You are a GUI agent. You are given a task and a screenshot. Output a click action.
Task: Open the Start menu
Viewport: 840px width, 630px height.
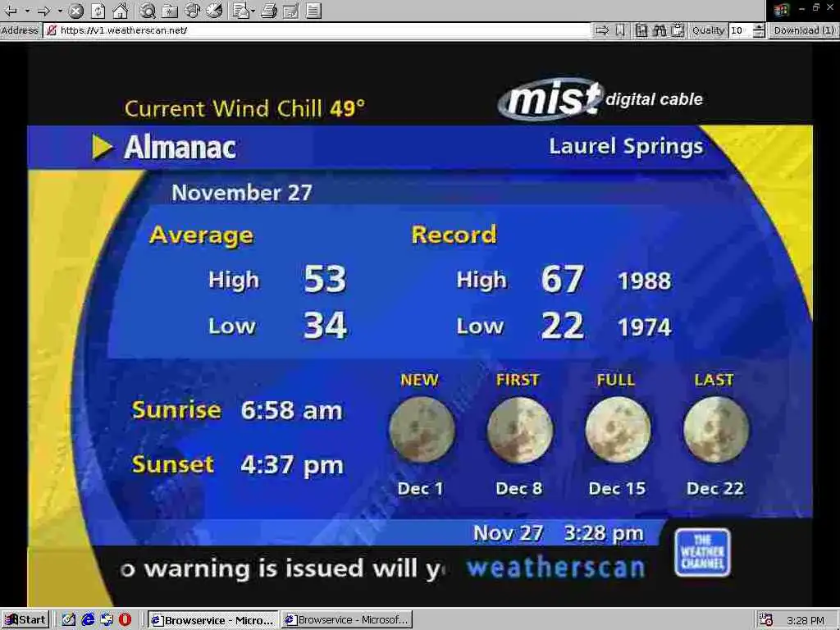pyautogui.click(x=25, y=620)
